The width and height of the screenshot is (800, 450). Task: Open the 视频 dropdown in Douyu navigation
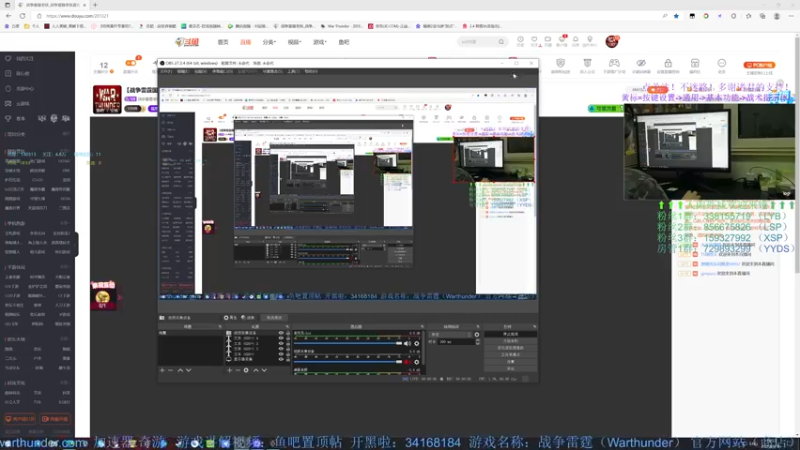[x=294, y=42]
